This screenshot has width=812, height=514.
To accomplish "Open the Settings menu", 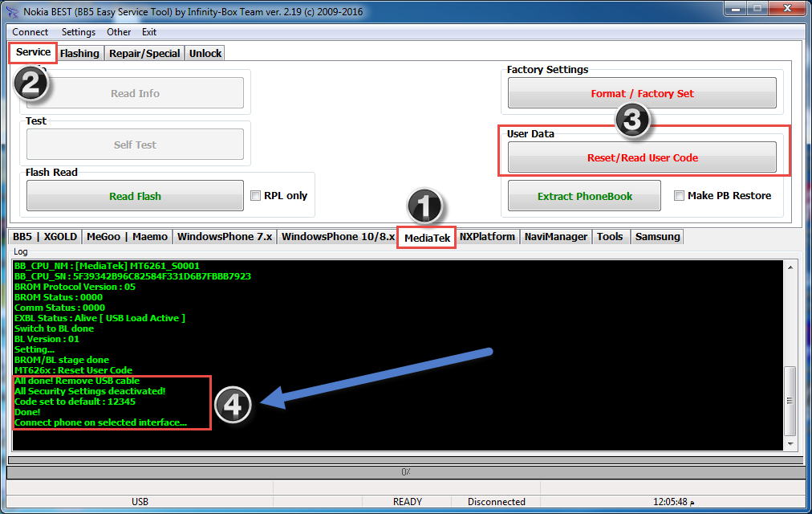I will tap(78, 32).
